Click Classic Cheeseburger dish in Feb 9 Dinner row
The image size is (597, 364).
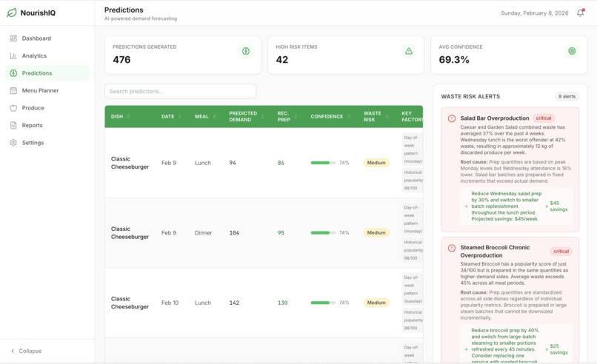tap(130, 233)
